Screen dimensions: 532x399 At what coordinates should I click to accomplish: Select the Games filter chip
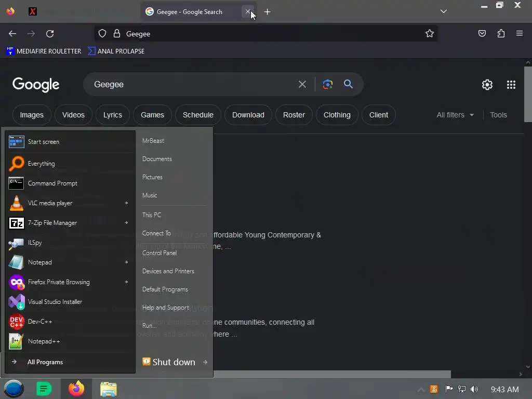click(152, 115)
